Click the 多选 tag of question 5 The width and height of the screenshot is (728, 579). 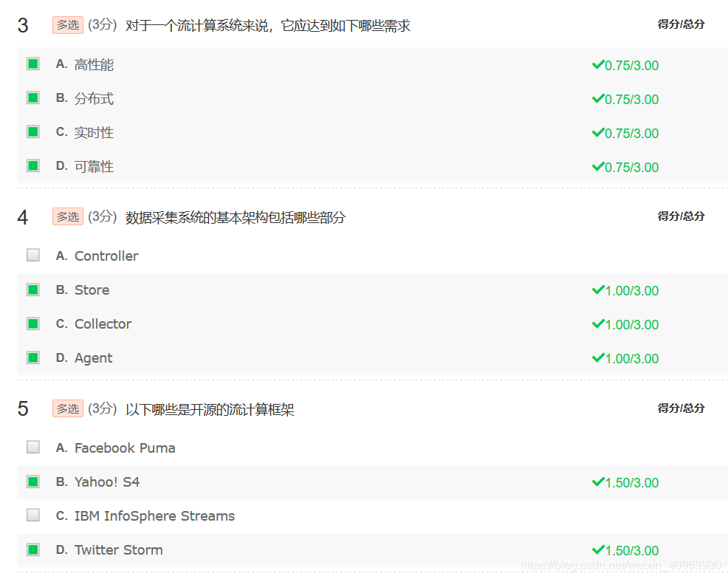(x=68, y=408)
